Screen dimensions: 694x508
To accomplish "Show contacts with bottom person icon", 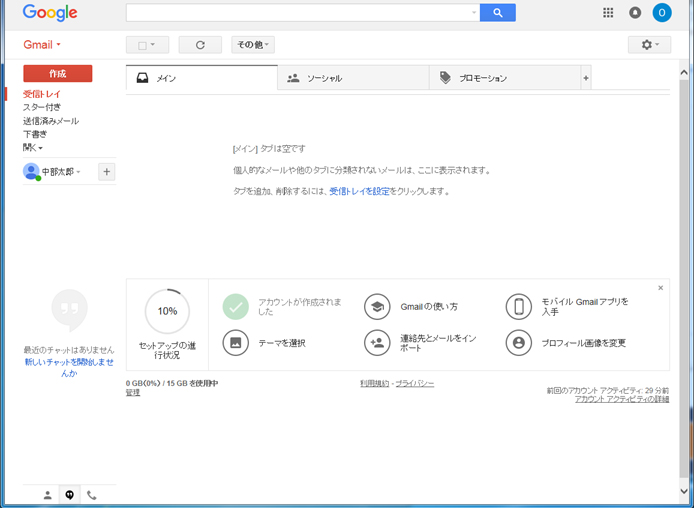I will coord(47,495).
